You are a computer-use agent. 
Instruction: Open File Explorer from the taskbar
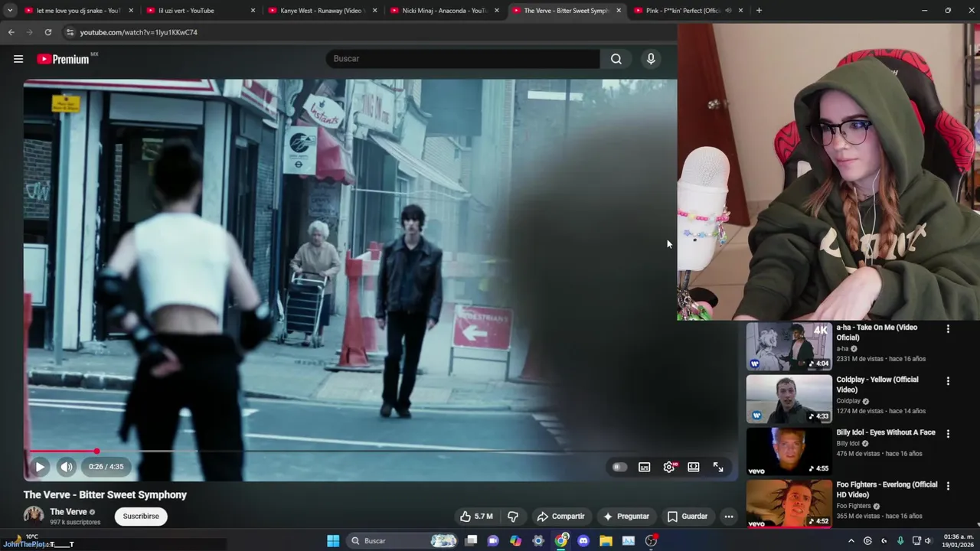[606, 541]
